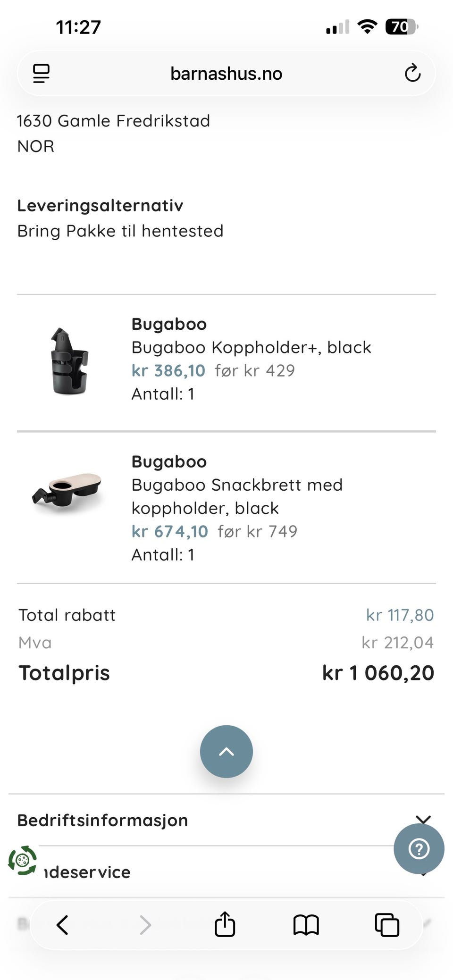Show open tabs overview icon
The width and height of the screenshot is (453, 980).
pyautogui.click(x=387, y=925)
